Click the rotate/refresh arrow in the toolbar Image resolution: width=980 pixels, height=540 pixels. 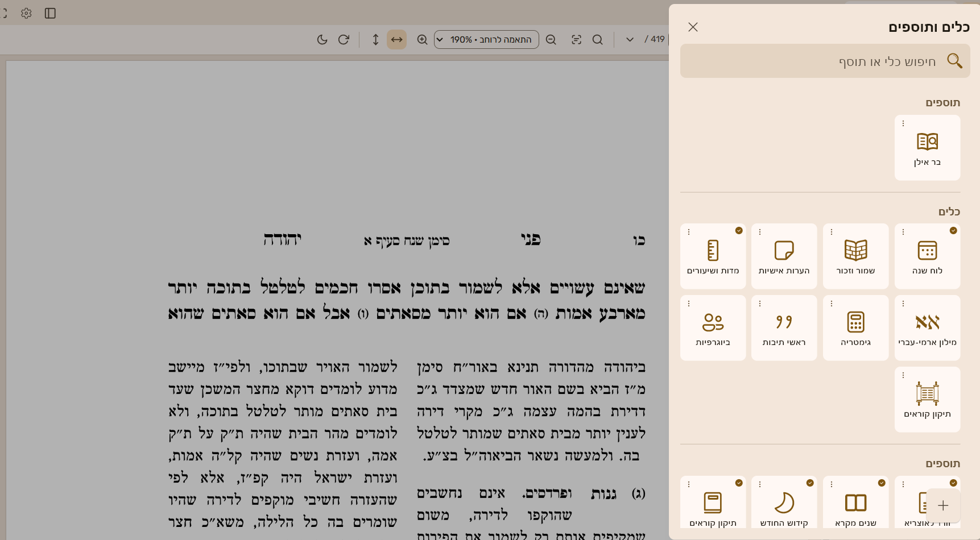pyautogui.click(x=344, y=39)
